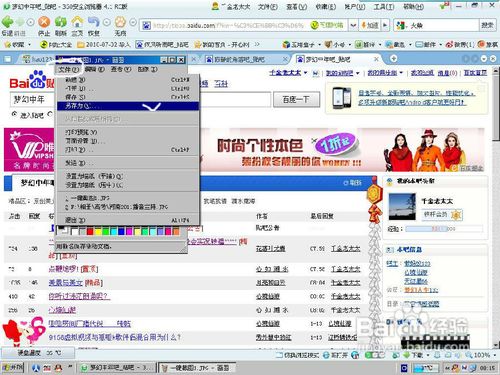Click the Weibo extension icon
500x375 pixels.
point(449,44)
